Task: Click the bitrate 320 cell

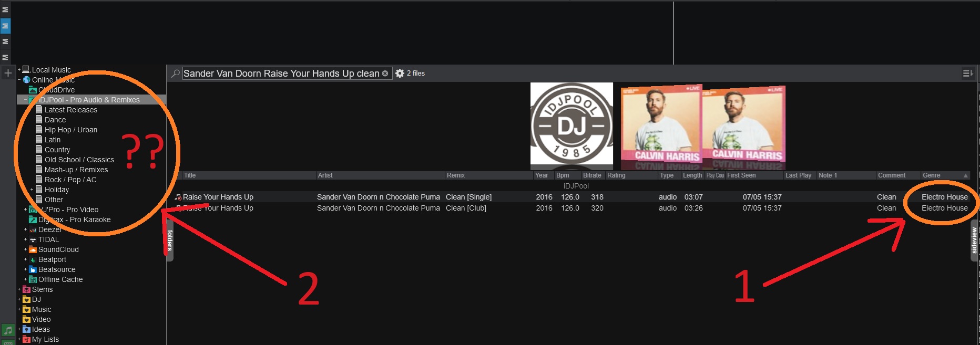Action: click(597, 208)
